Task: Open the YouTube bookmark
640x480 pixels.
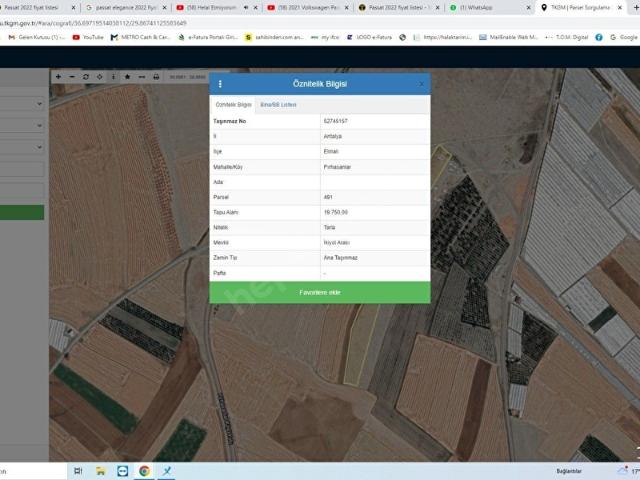Action: click(88, 37)
